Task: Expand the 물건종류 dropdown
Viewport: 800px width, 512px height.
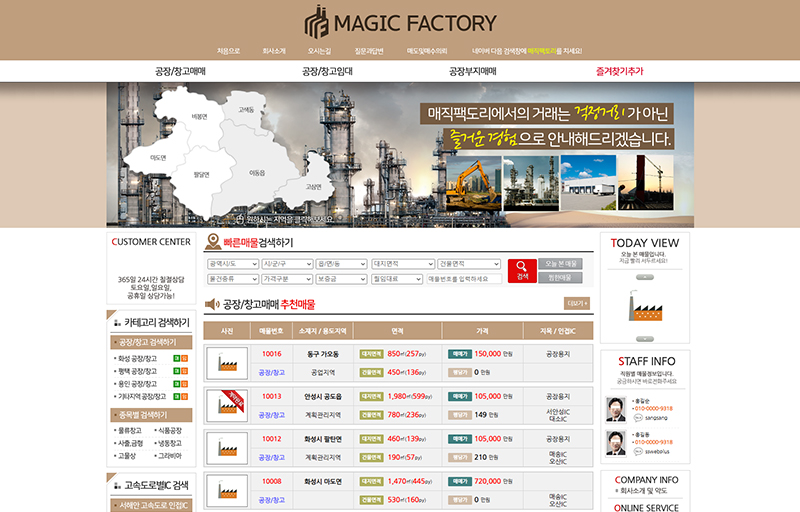Action: pos(232,279)
